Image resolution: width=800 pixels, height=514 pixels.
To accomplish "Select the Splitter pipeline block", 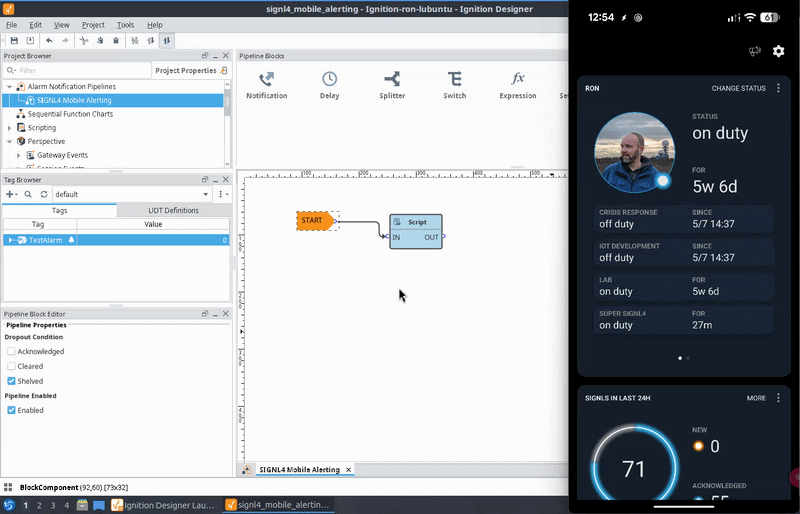I will coord(392,85).
